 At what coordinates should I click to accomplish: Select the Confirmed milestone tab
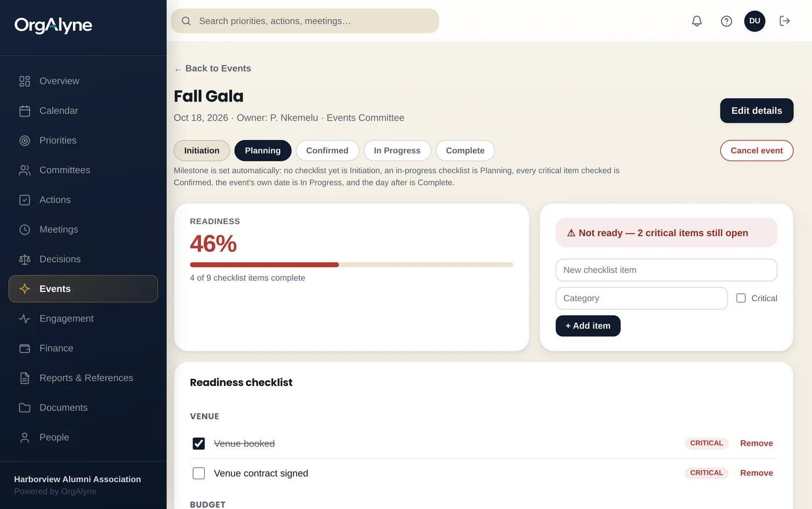click(x=327, y=150)
